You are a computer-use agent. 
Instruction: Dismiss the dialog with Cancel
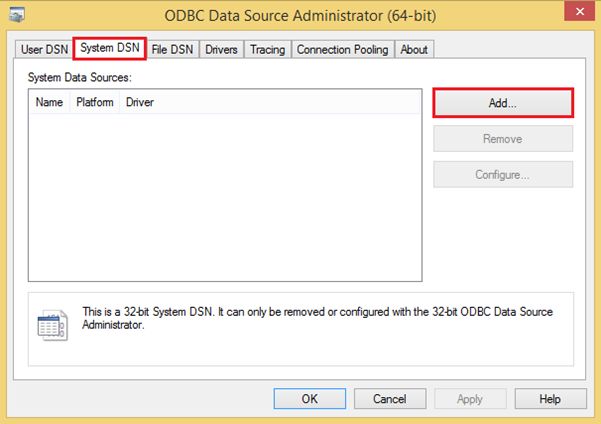coord(390,398)
